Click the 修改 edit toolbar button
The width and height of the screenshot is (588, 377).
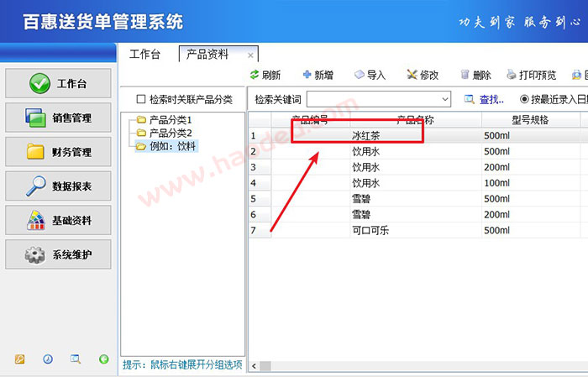pyautogui.click(x=423, y=75)
